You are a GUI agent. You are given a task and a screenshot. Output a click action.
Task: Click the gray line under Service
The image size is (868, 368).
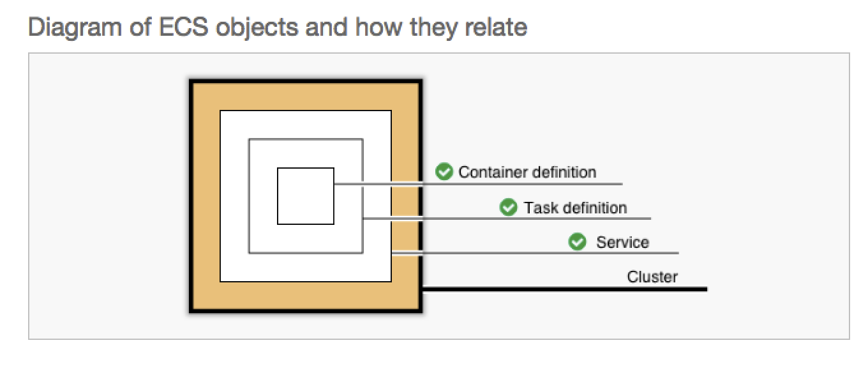[535, 253]
